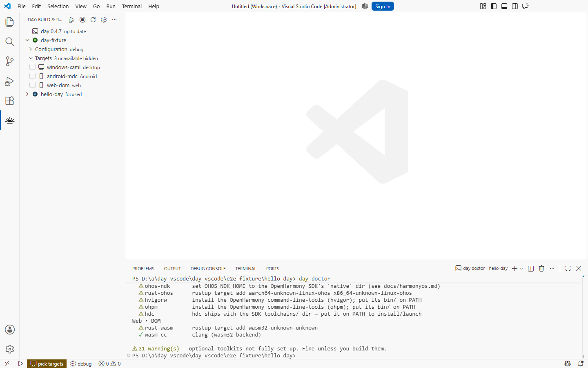Refresh the Day Build & Run panel
588x368 pixels.
pos(93,20)
